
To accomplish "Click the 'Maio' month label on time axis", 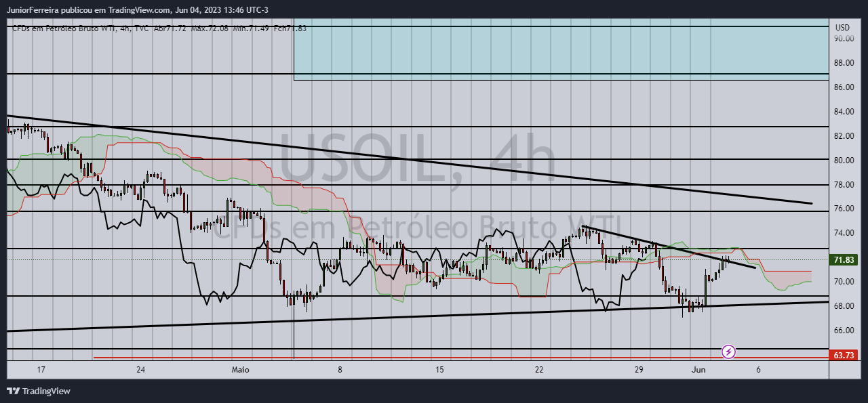I will point(240,370).
